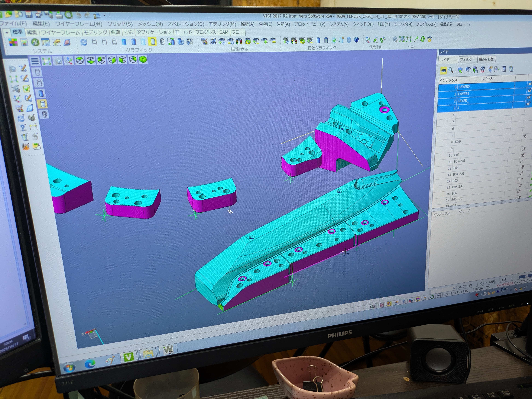
Task: Open the オペレーション(O) menu
Action: 186,24
